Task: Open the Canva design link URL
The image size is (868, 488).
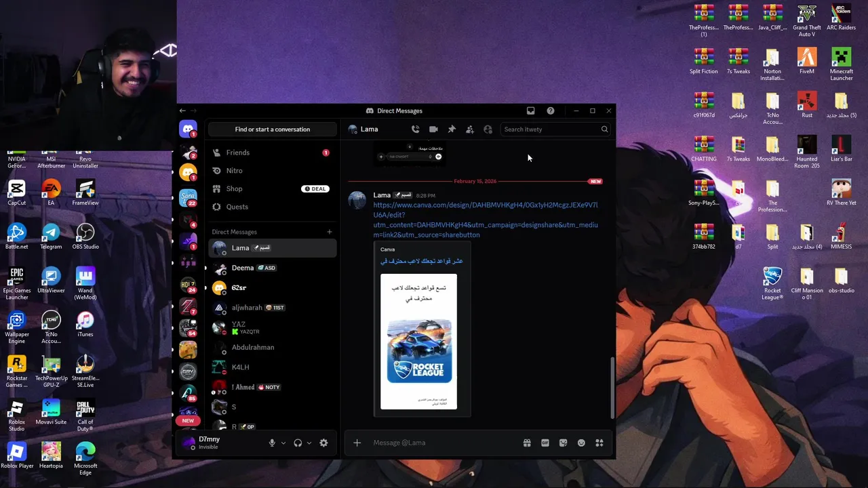Action: 486,220
